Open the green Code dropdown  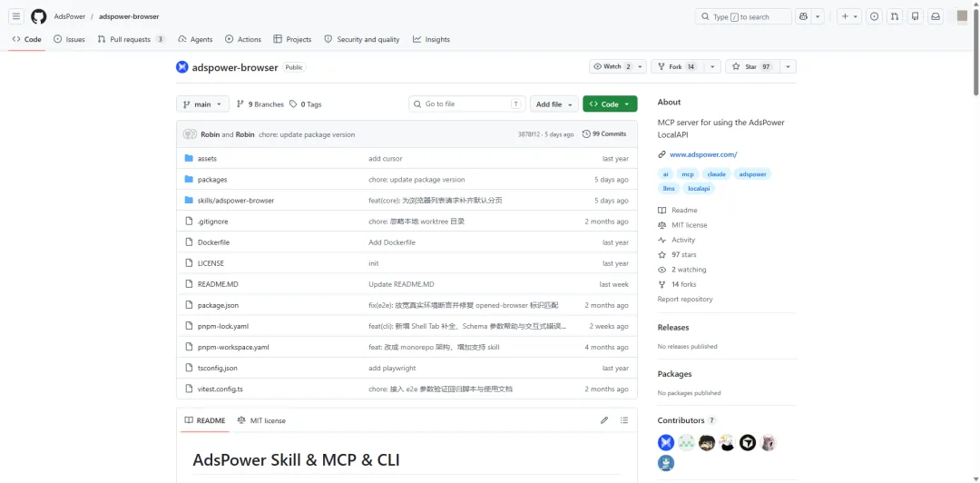[610, 104]
